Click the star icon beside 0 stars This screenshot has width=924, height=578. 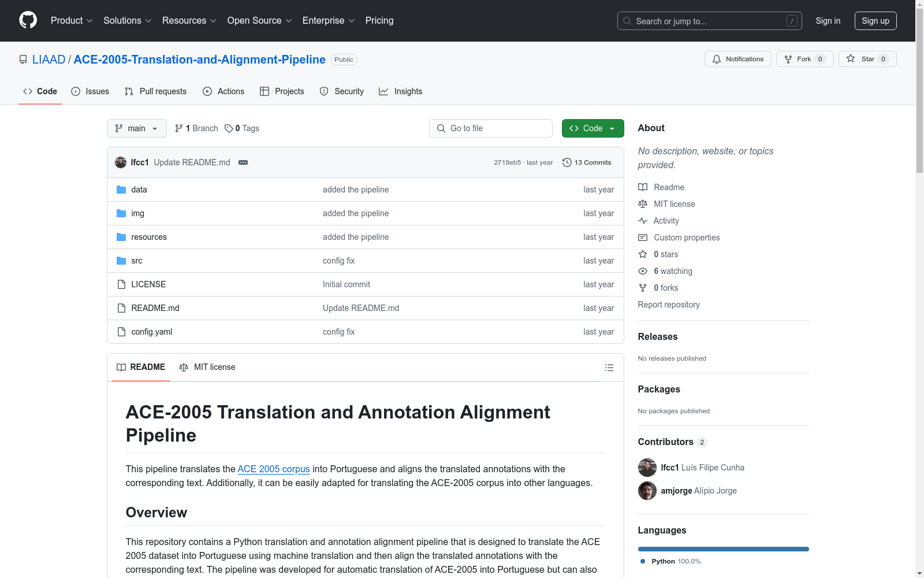coord(643,254)
